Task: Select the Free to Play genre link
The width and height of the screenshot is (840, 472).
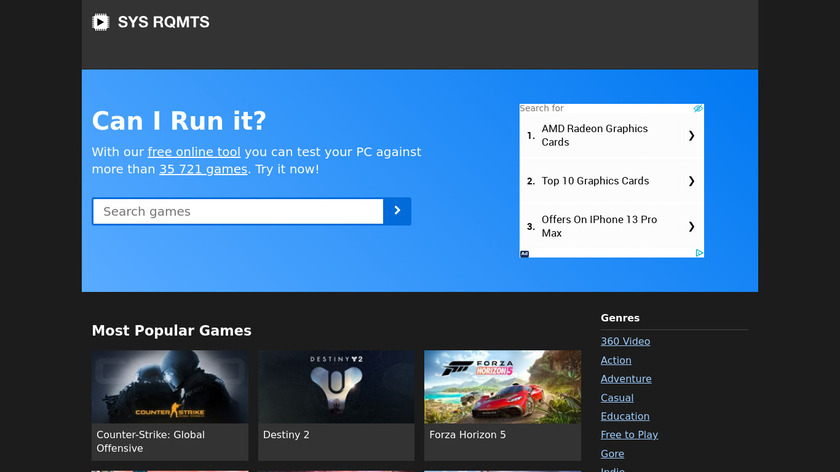Action: (x=629, y=434)
